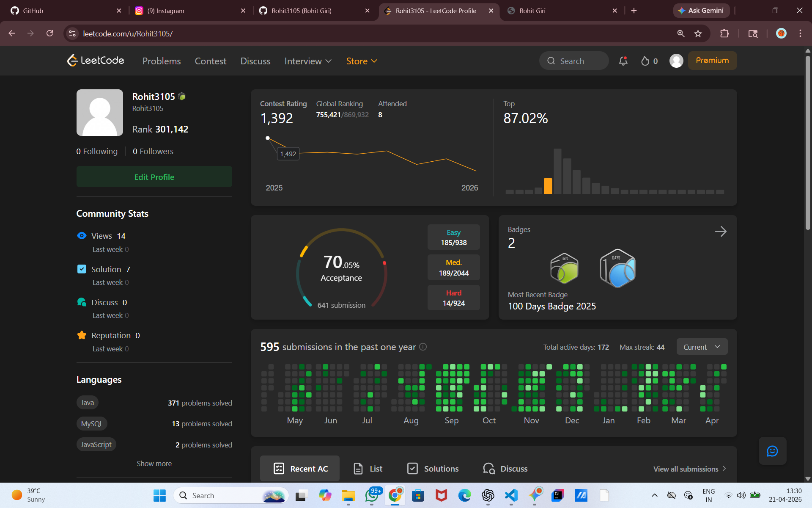The image size is (812, 508).
Task: Expand the Store dropdown menu
Action: [362, 61]
